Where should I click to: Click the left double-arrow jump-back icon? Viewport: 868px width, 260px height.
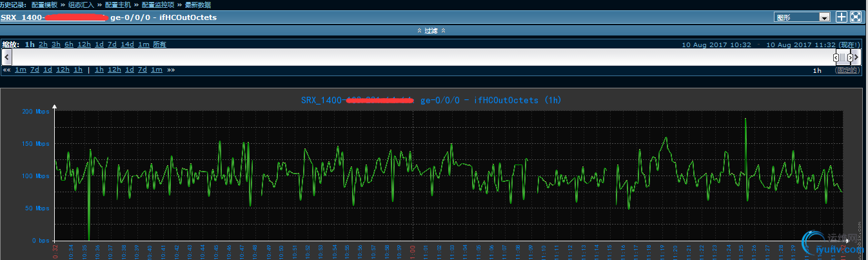coord(6,70)
